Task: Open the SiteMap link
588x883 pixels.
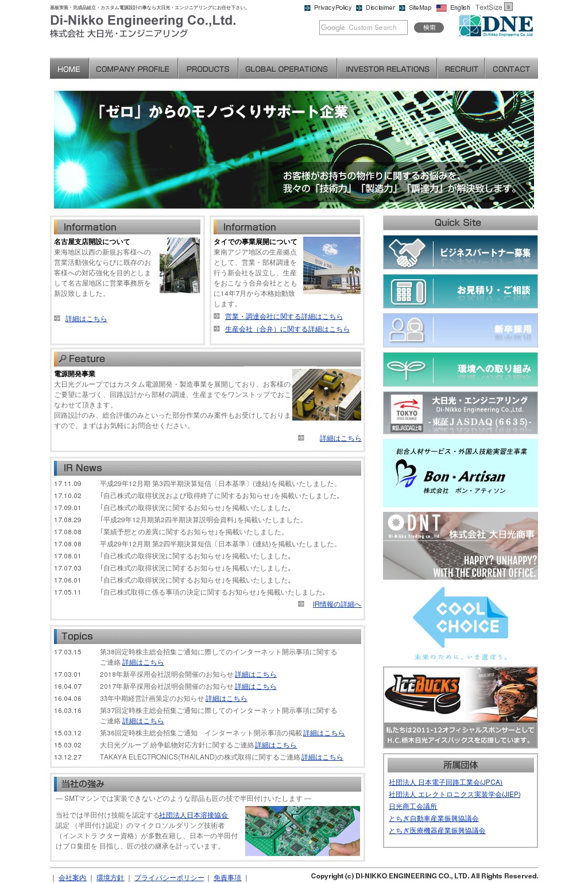Action: [420, 8]
